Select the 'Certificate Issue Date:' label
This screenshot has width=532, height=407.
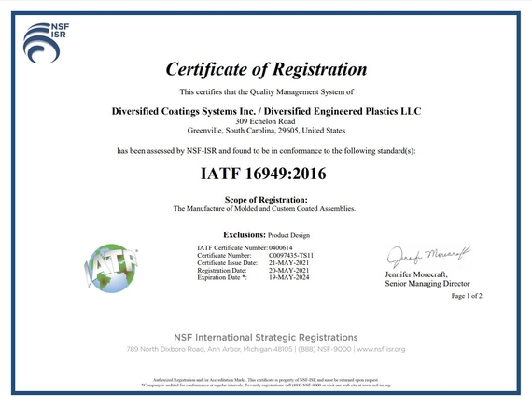click(x=228, y=262)
